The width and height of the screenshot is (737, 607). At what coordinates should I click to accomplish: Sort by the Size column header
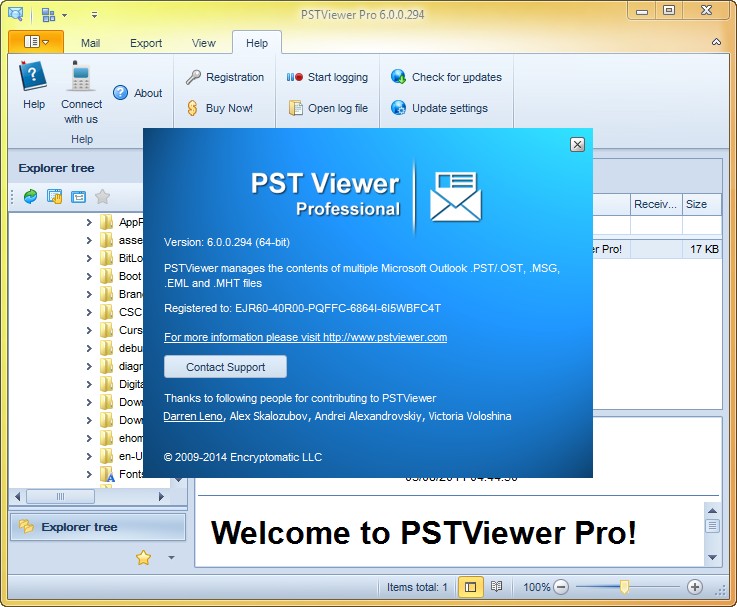tap(701, 204)
